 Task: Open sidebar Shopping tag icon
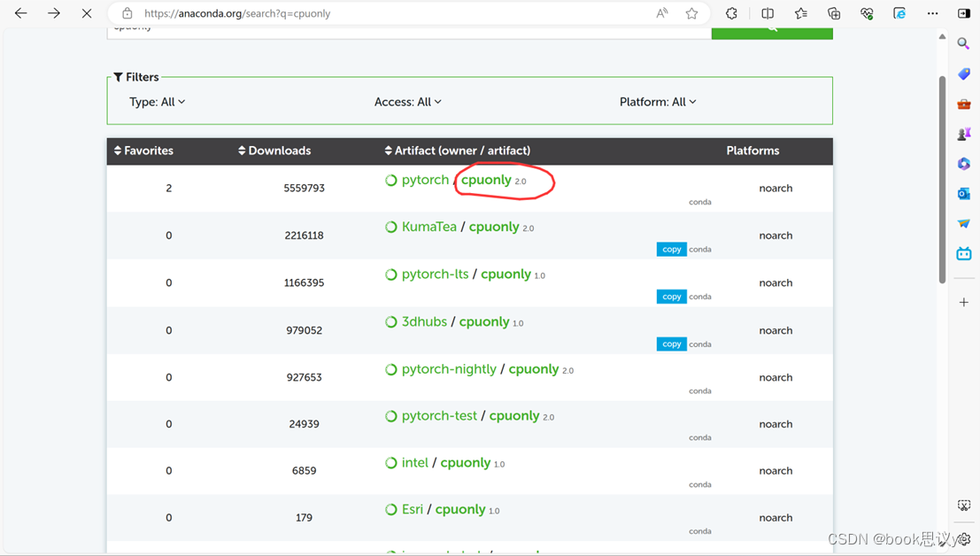click(964, 73)
